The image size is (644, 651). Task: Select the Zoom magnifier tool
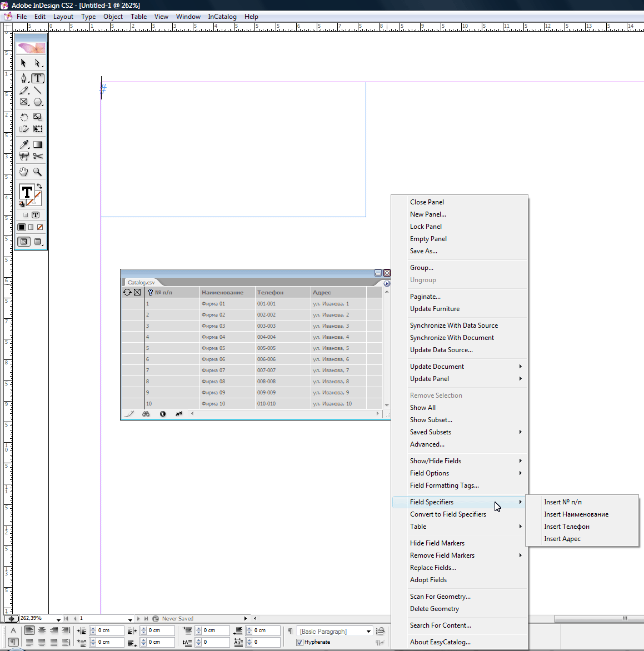coord(38,172)
